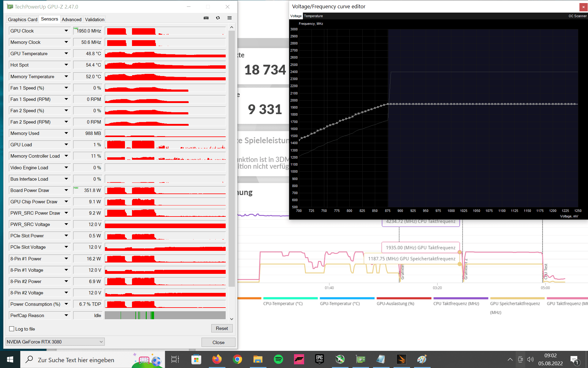Screen dimensions: 588x368
Task: Open the GPU-Z hamburger menu
Action: (229, 18)
